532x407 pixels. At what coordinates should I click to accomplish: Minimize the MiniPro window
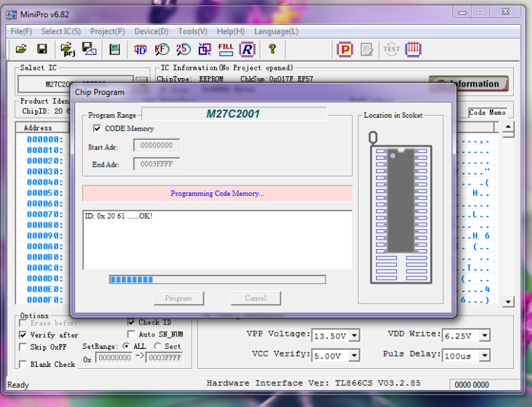click(x=463, y=12)
